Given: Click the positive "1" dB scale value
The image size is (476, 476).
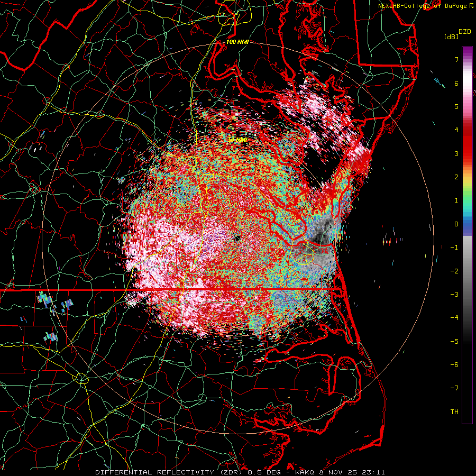Looking at the screenshot, I should [x=456, y=200].
